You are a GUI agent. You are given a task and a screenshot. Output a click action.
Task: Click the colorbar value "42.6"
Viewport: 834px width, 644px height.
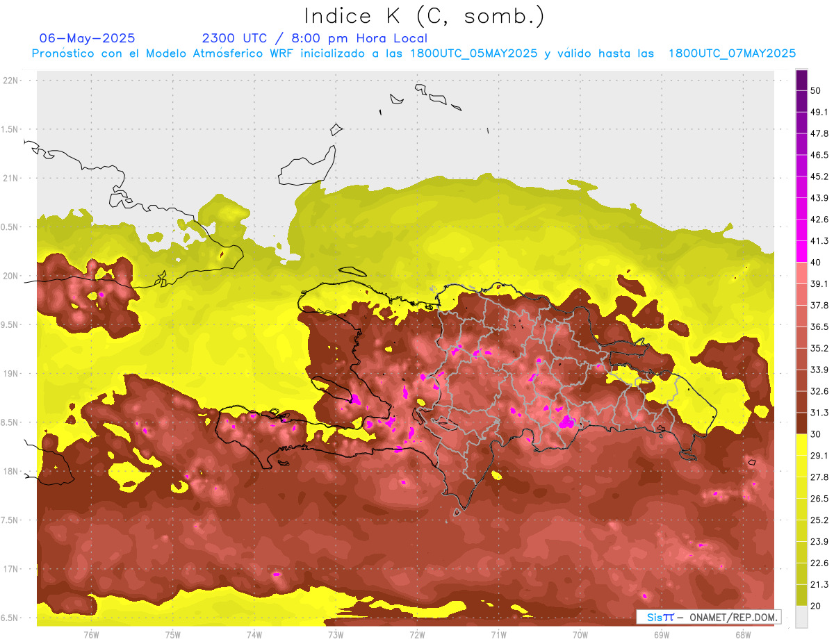pyautogui.click(x=819, y=220)
